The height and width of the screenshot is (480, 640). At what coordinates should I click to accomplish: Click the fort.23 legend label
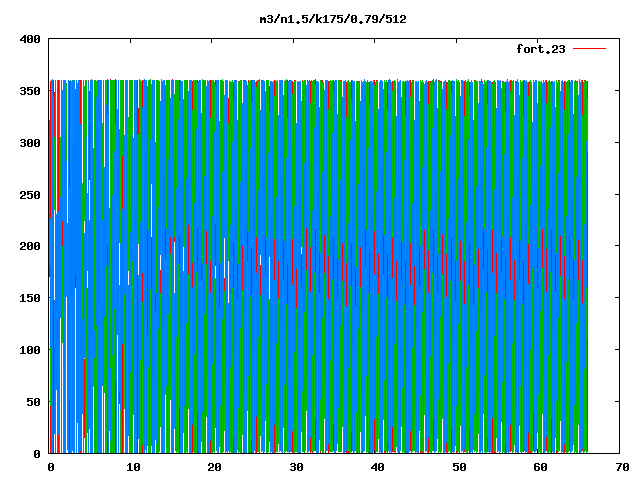pos(541,49)
